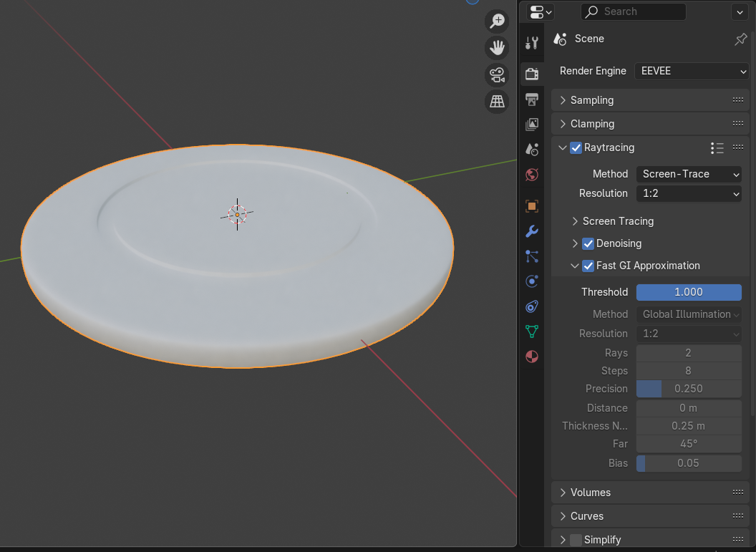The height and width of the screenshot is (552, 756).
Task: Click the pin icon beside Scene
Action: tap(741, 39)
